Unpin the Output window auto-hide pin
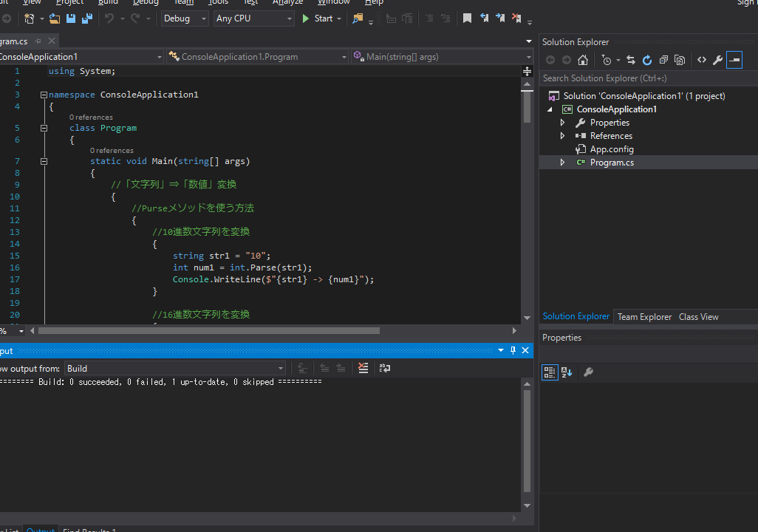758x532 pixels. pyautogui.click(x=513, y=351)
